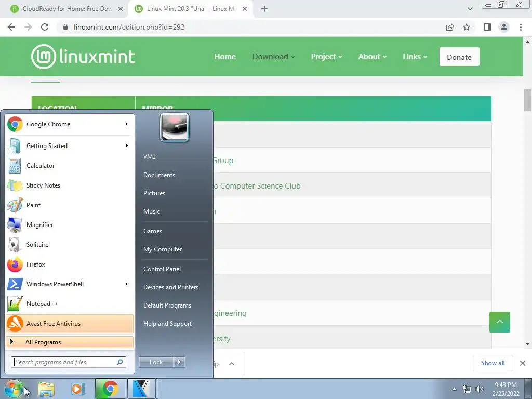
Task: Click the Donate button
Action: pyautogui.click(x=459, y=57)
